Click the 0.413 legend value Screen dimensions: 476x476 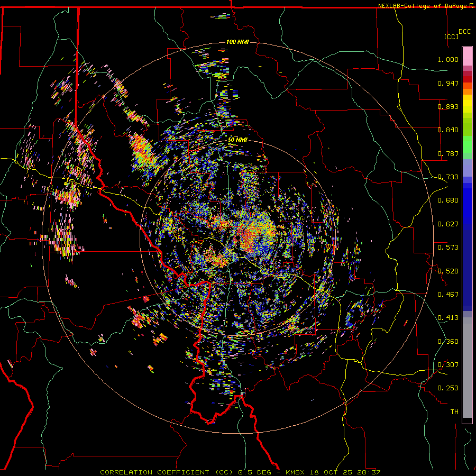tap(448, 318)
